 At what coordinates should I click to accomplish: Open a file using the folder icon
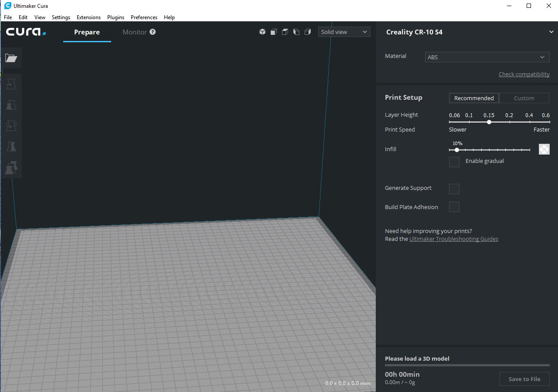point(11,58)
